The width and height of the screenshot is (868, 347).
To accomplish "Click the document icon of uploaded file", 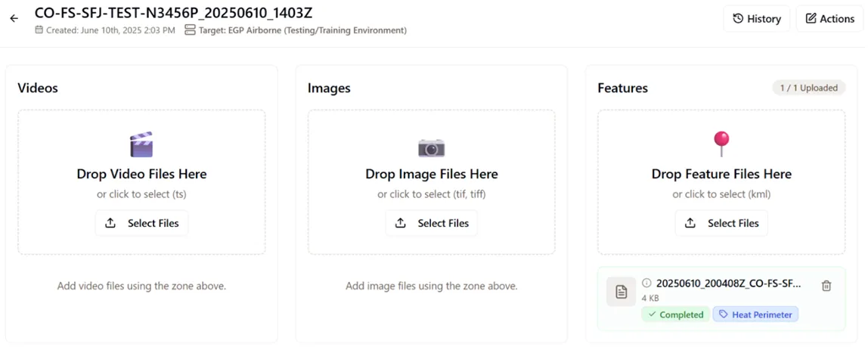I will click(621, 291).
